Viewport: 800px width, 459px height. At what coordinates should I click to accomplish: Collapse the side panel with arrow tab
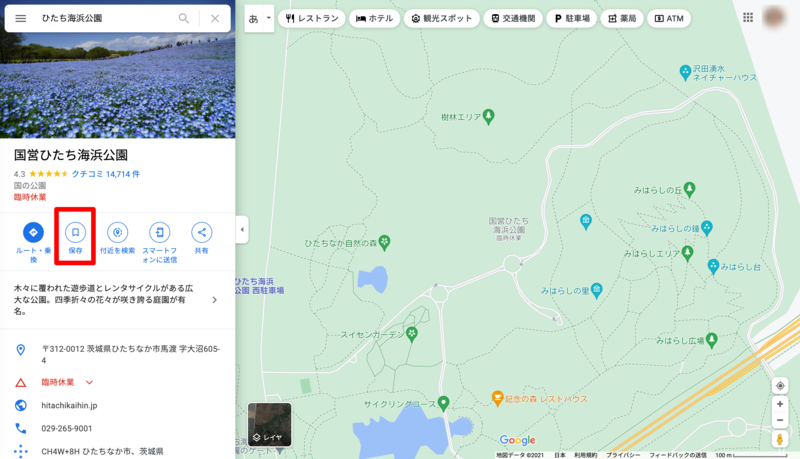[242, 230]
